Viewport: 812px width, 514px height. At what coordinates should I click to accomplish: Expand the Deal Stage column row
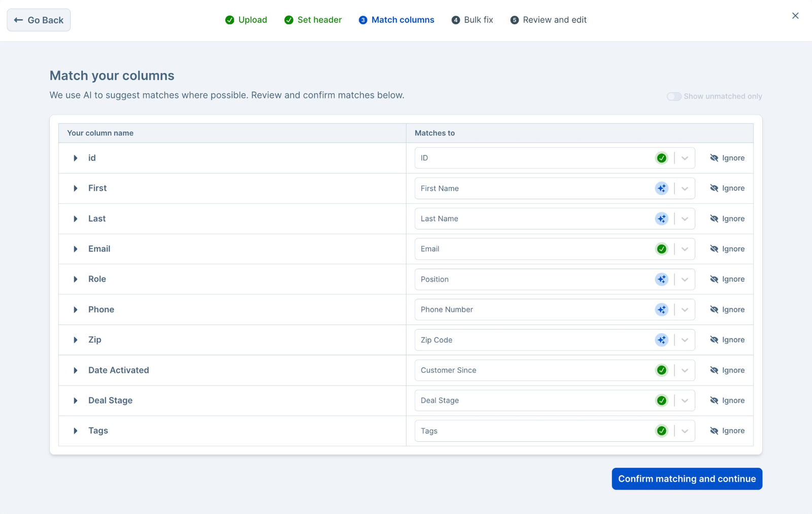[76, 401]
